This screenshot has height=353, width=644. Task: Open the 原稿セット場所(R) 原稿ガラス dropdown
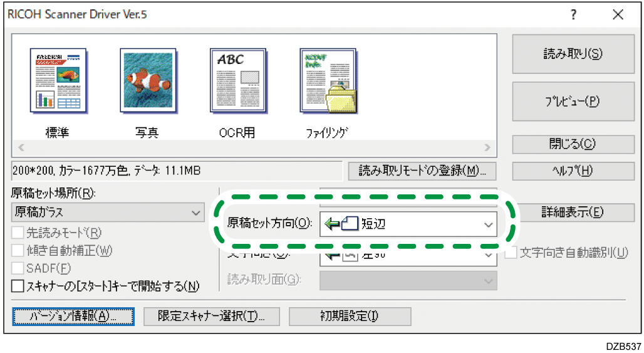[108, 213]
